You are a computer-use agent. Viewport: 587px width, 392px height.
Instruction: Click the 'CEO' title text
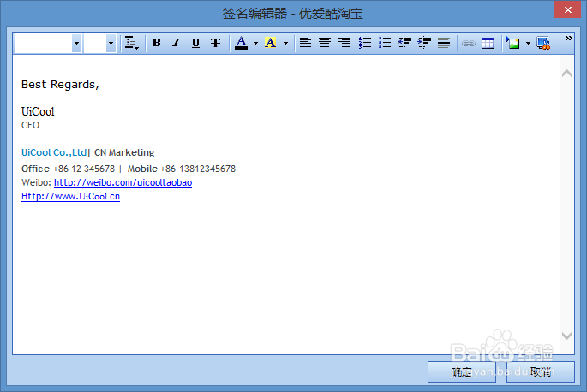coord(30,125)
